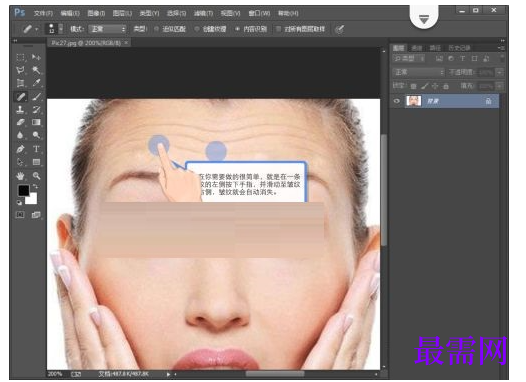
Task: Swap foreground and background colors
Action: [x=35, y=186]
